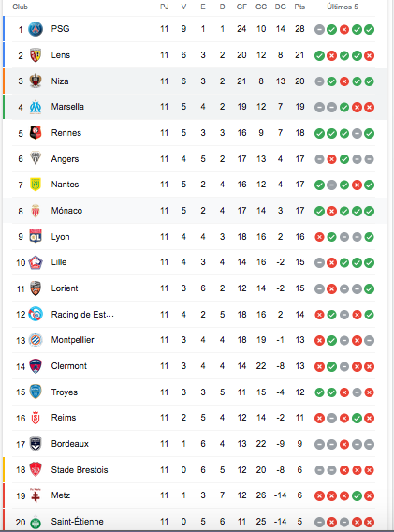
Task: Click the Rennes crest icon
Action: tap(36, 133)
